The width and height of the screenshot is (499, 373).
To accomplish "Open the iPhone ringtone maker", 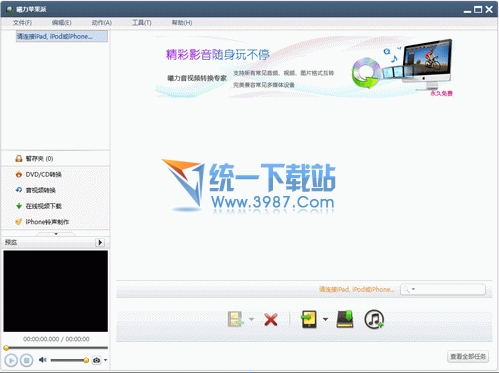I will [x=42, y=222].
